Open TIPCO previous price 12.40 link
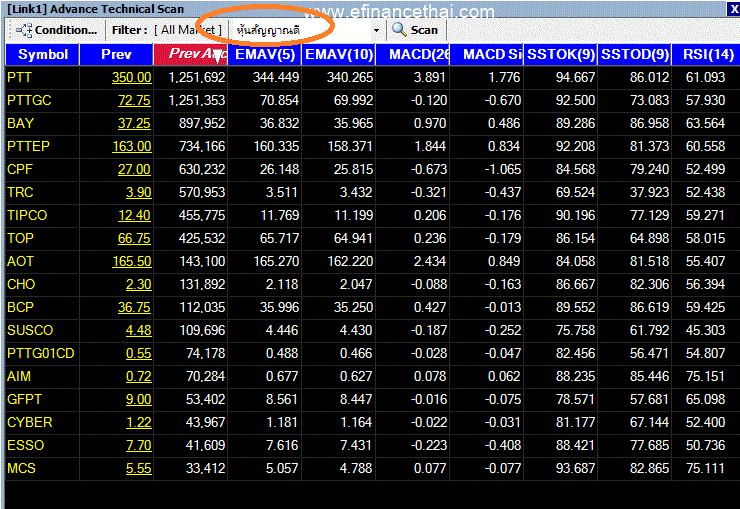The width and height of the screenshot is (740, 509). pyautogui.click(x=135, y=216)
